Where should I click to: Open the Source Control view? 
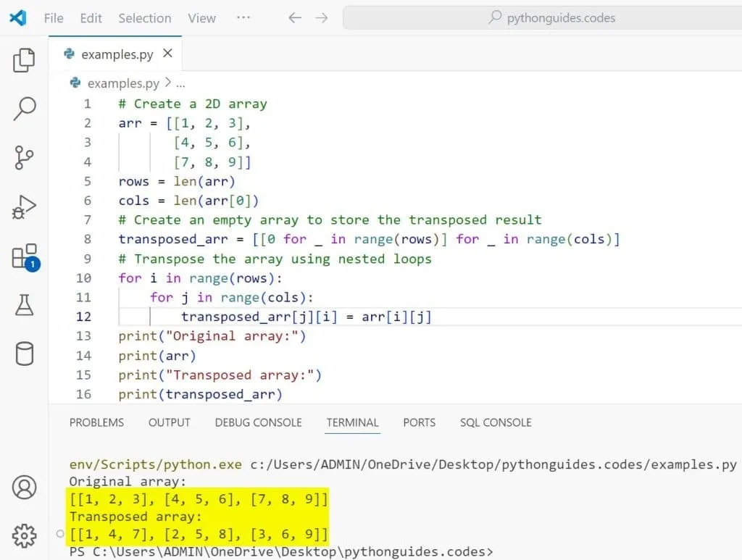pos(24,158)
